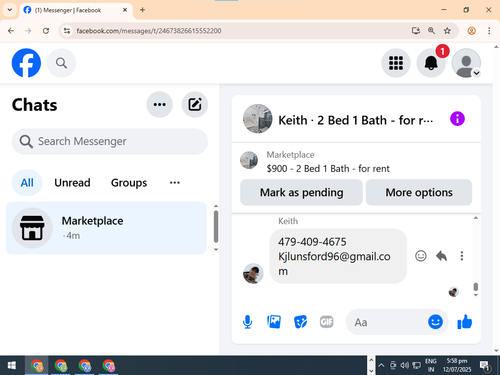Choose a sticker icon
The width and height of the screenshot is (500, 375).
[x=300, y=322]
